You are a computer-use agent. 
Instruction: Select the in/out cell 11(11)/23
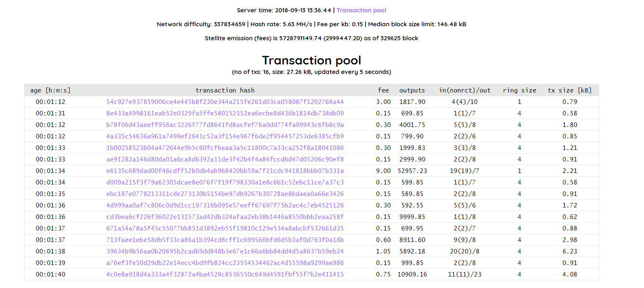(x=465, y=274)
